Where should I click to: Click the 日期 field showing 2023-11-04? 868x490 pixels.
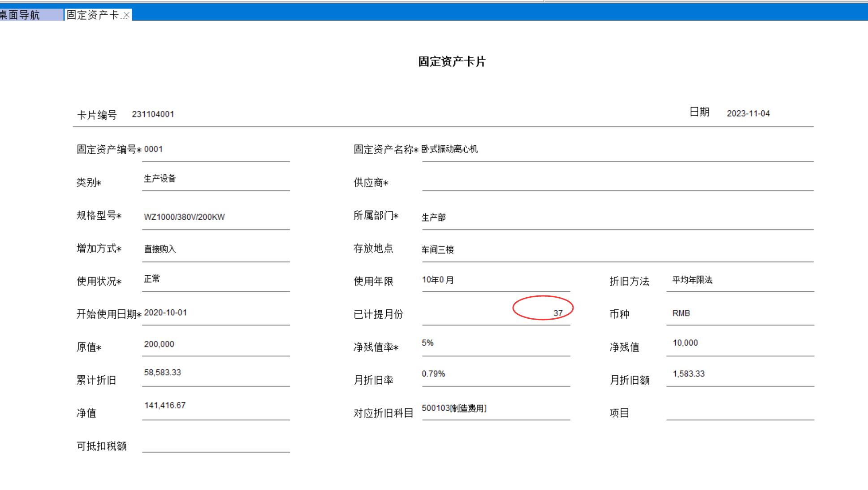click(x=748, y=114)
